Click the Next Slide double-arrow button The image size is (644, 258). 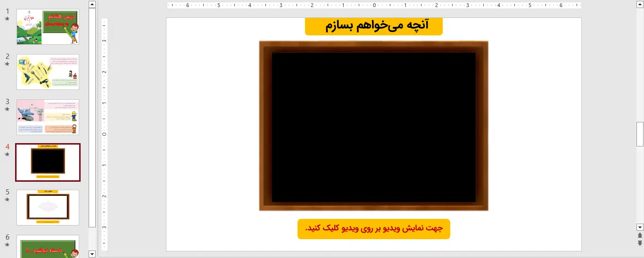coord(640,243)
